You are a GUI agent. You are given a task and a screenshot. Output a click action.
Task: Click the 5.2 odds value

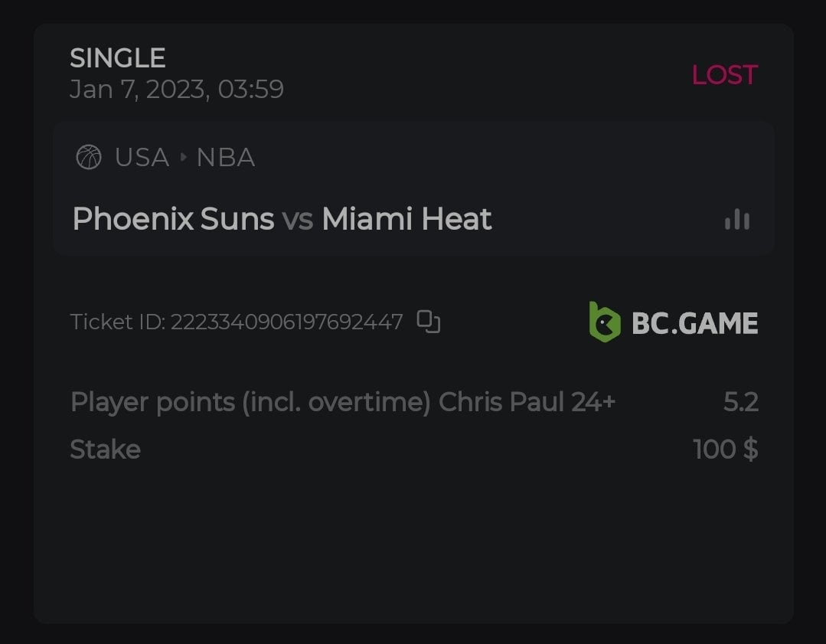pos(740,402)
